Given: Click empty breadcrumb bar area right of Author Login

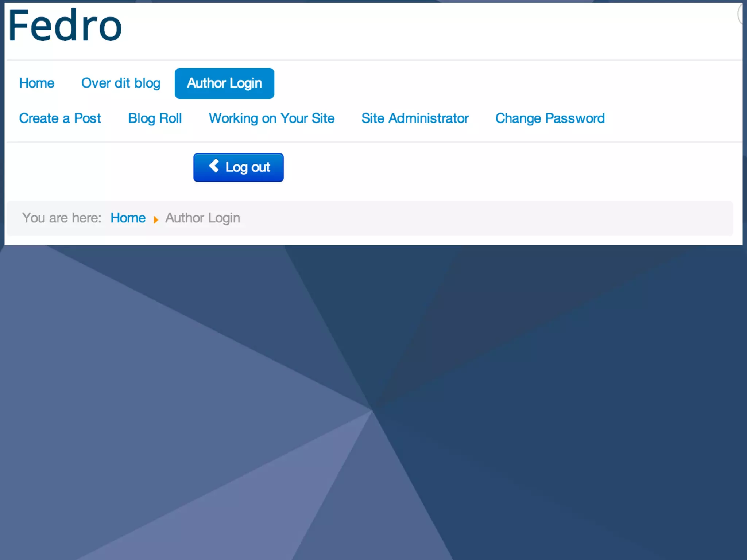Looking at the screenshot, I should coord(474,218).
